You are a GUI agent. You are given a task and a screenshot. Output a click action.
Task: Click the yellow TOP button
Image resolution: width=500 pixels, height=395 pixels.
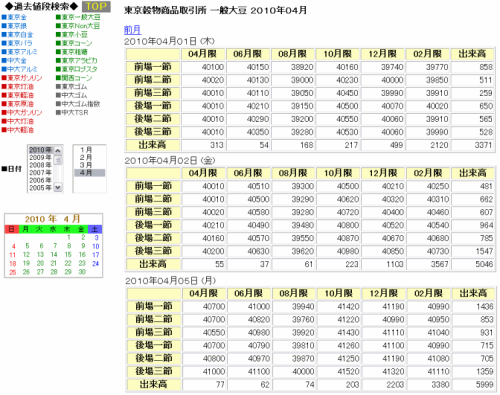(96, 6)
